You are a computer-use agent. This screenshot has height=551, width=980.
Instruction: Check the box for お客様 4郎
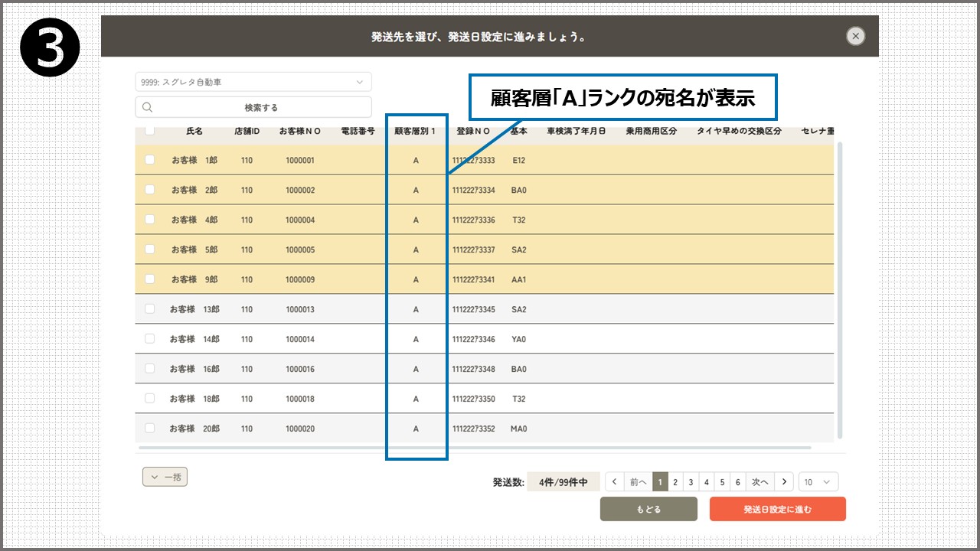(150, 219)
